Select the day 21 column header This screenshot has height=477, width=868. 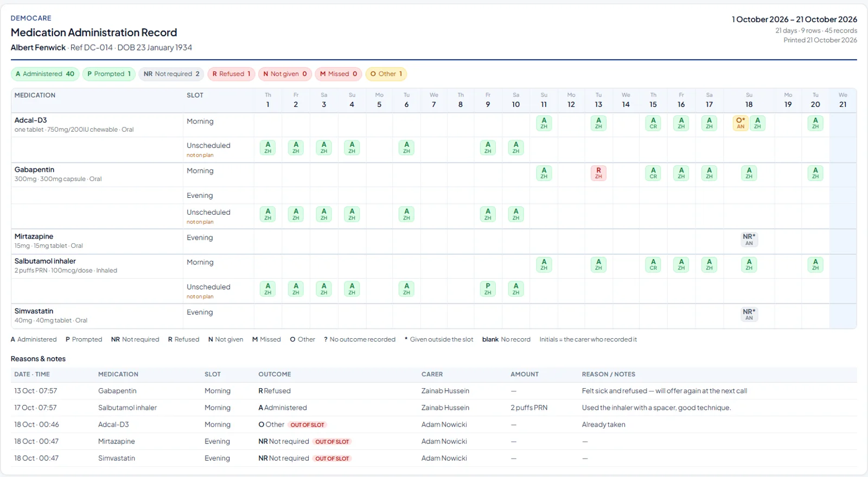(x=843, y=100)
